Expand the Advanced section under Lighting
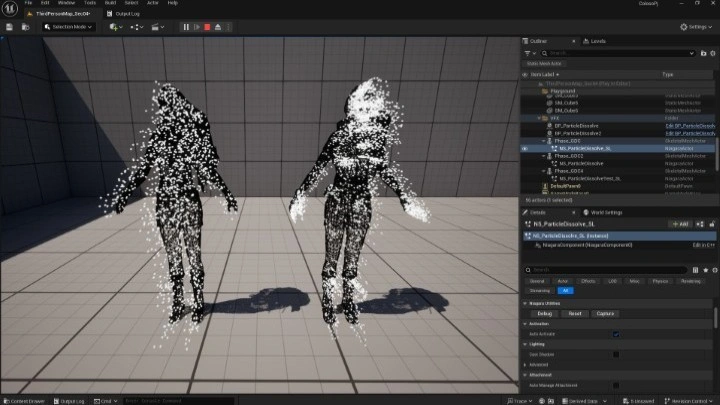Screen dimensions: 720x405 pos(526,365)
